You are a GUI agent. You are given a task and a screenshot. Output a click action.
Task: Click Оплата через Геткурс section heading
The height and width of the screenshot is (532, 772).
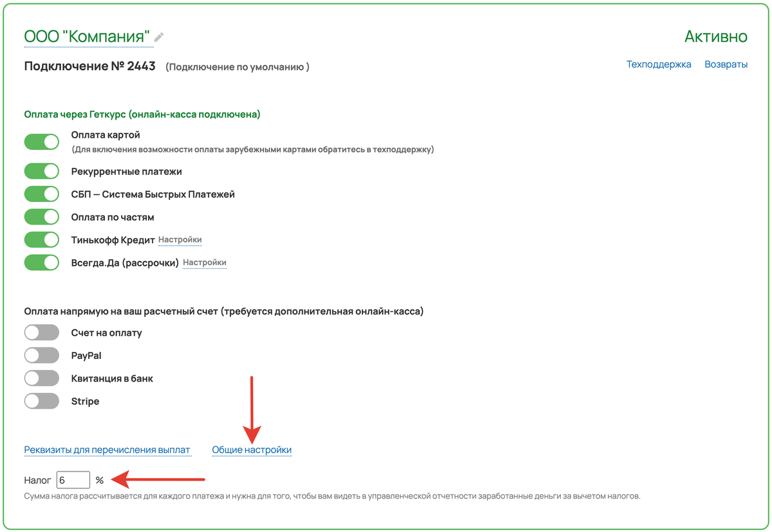click(x=142, y=115)
